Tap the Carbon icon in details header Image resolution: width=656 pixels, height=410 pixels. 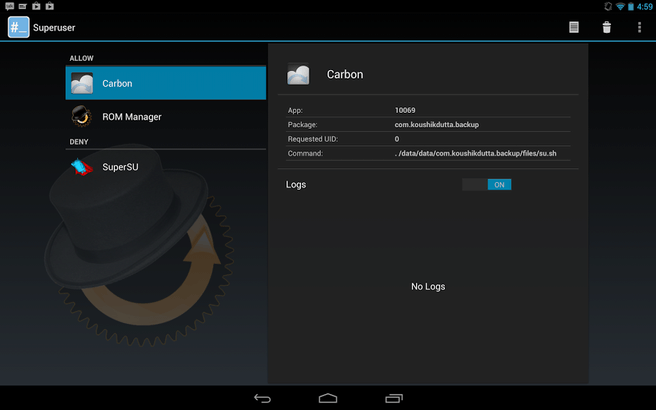tap(298, 74)
